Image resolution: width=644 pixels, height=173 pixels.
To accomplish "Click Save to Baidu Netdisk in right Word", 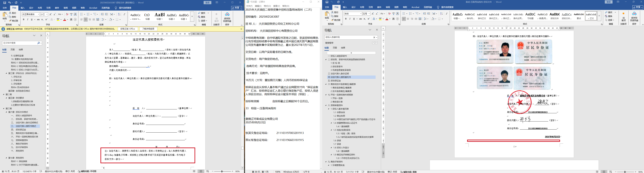I will 634,16.
